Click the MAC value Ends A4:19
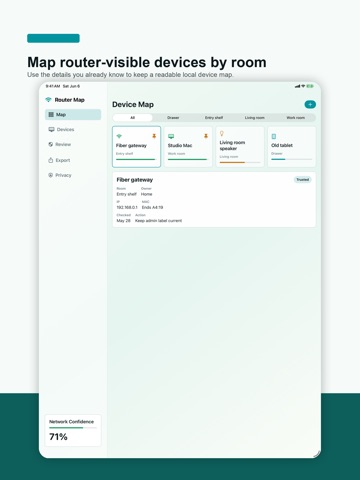The width and height of the screenshot is (360, 480). coord(152,207)
